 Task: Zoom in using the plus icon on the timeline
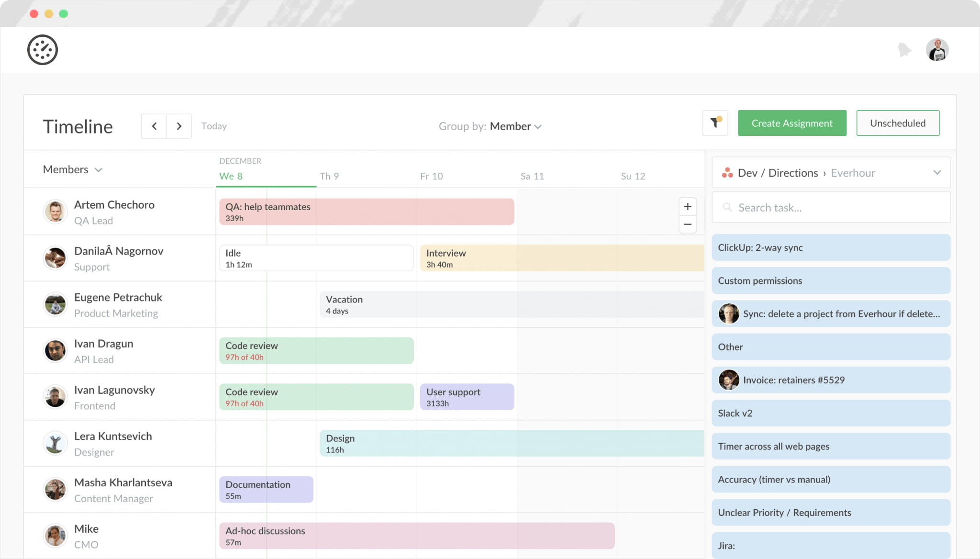coord(688,206)
